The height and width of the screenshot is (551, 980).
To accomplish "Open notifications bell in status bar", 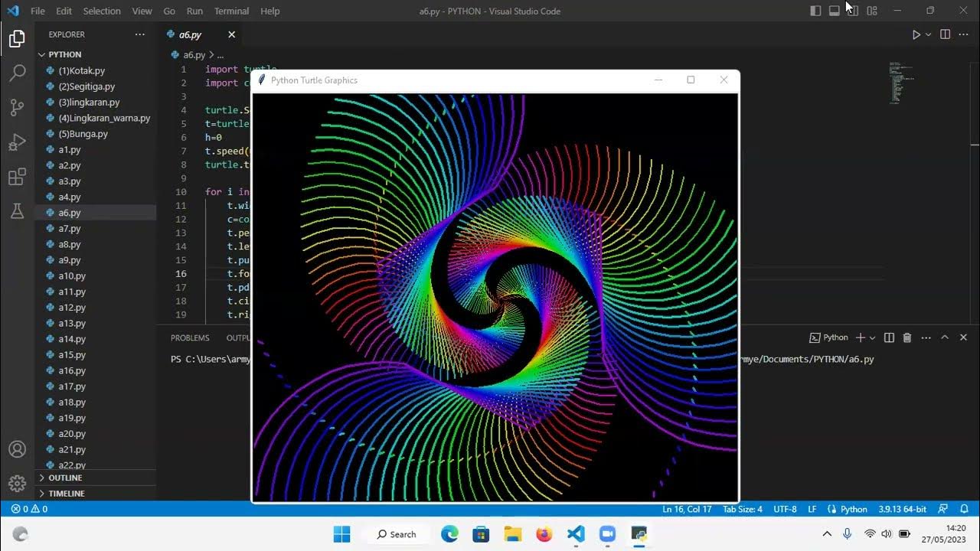I will pyautogui.click(x=963, y=509).
